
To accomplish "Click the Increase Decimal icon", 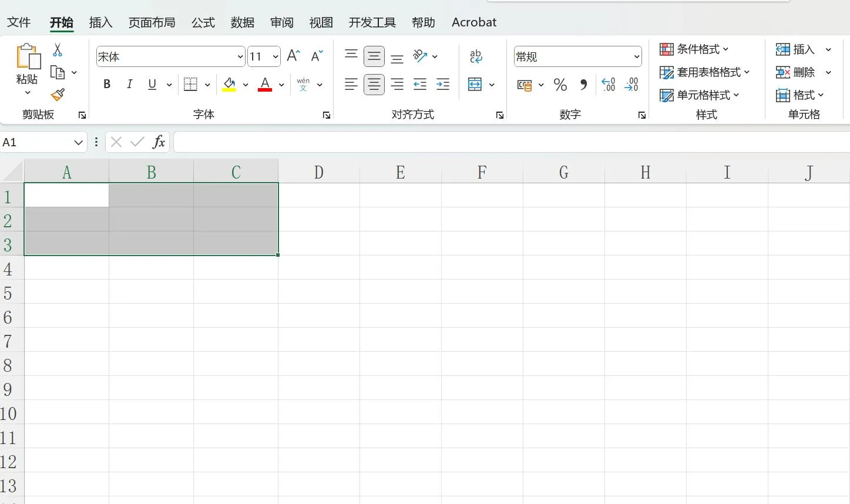I will [609, 85].
